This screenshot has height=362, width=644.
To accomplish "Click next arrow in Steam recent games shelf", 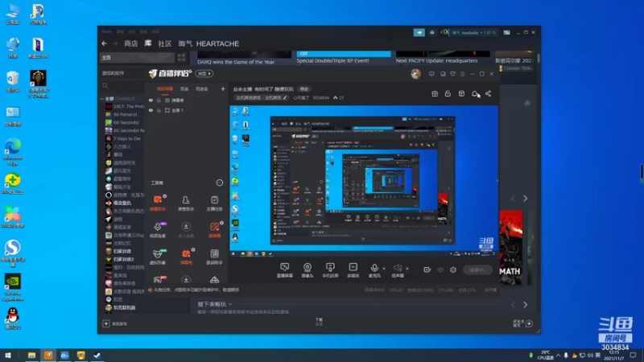I will (x=526, y=199).
